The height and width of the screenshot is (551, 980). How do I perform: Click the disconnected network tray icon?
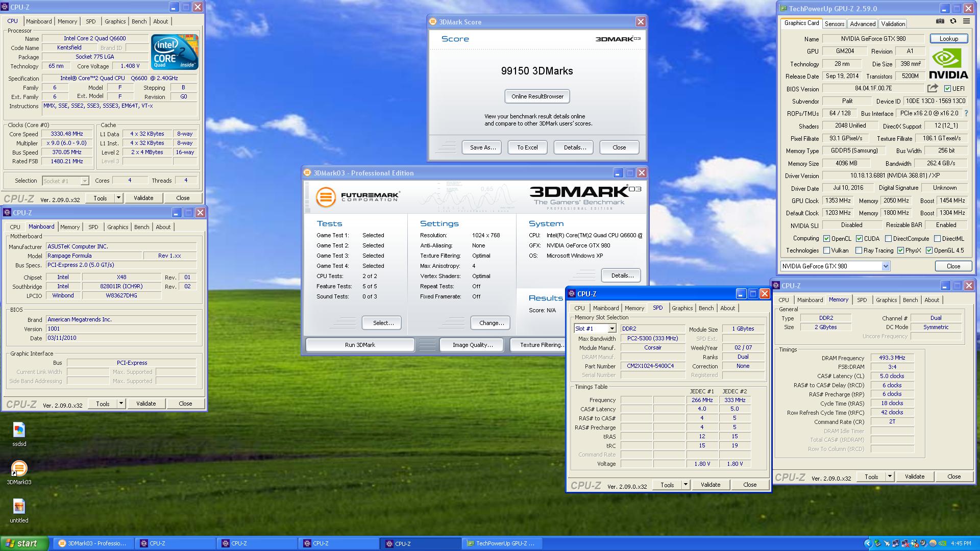905,544
